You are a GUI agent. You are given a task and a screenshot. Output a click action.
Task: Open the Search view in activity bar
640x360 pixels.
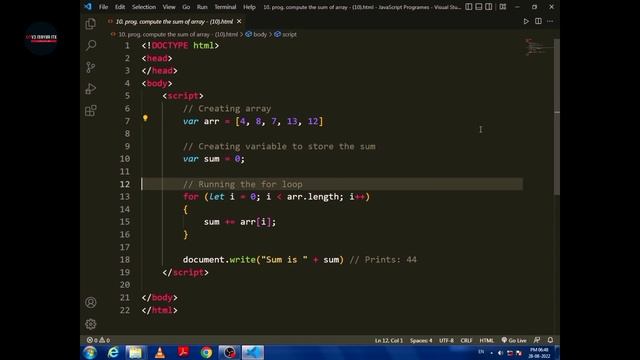pos(91,45)
